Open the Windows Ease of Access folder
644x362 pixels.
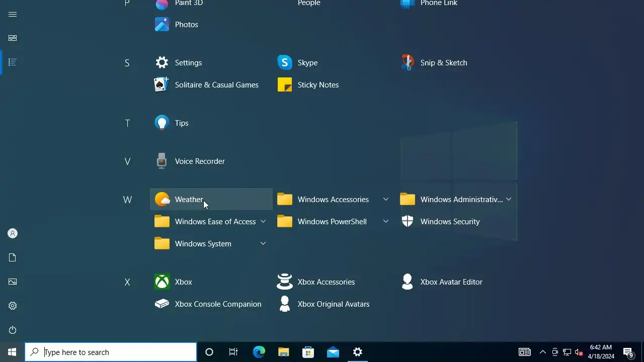tap(211, 221)
